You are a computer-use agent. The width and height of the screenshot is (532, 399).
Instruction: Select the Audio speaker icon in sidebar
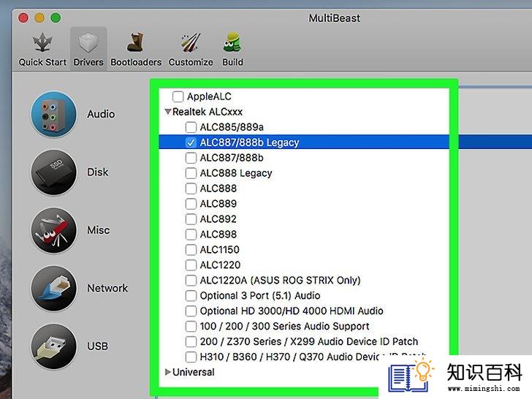pyautogui.click(x=53, y=114)
